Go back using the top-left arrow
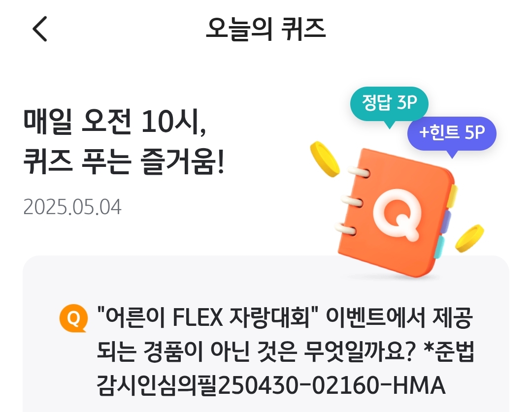Viewport: 532px width, 412px height. point(40,29)
